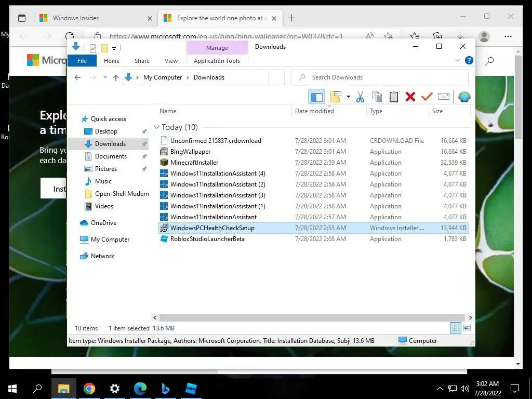Click the Open-Shell settings shell icon
532x399 pixels.
point(464,97)
